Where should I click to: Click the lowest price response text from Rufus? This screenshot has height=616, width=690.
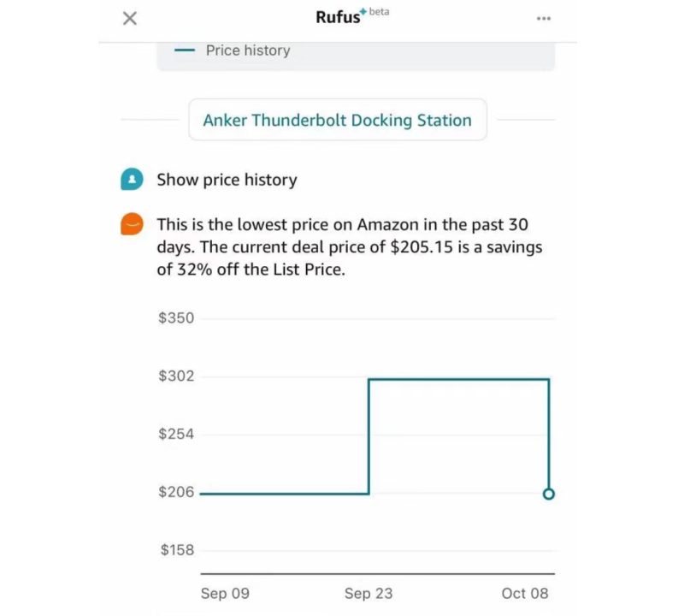[351, 246]
